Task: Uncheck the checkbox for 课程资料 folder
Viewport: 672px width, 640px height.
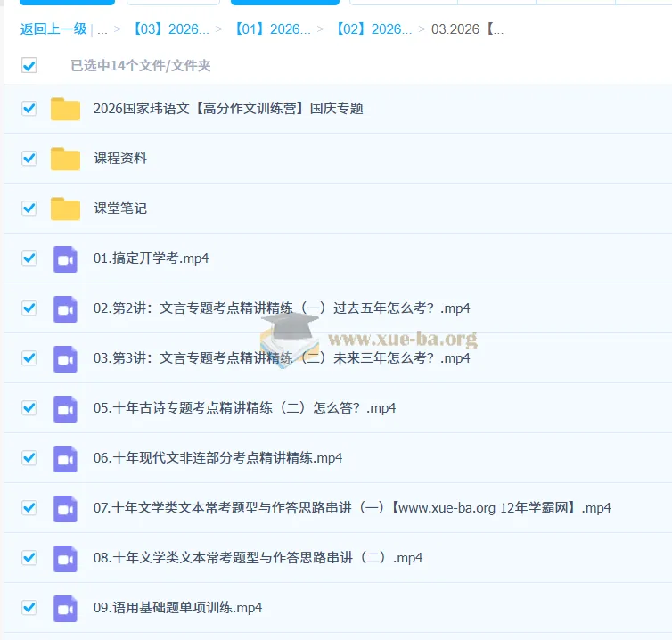Action: pyautogui.click(x=29, y=159)
